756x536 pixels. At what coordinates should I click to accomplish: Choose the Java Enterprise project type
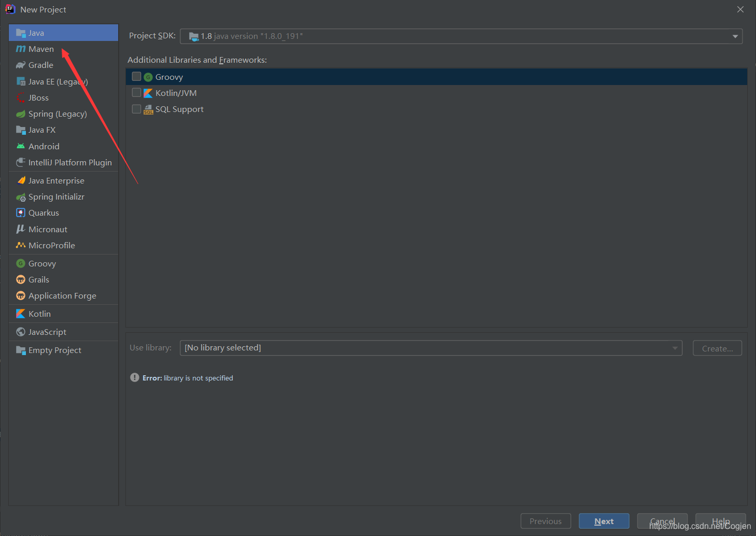point(64,180)
